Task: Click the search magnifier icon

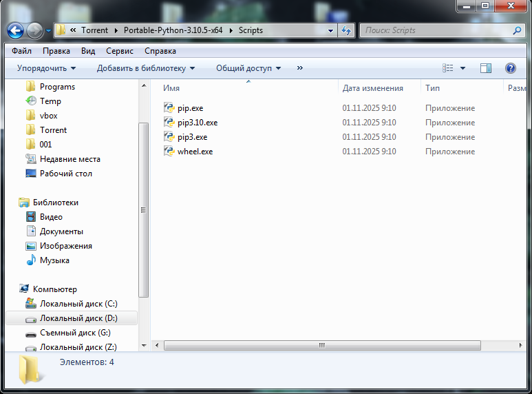Action: (x=517, y=30)
